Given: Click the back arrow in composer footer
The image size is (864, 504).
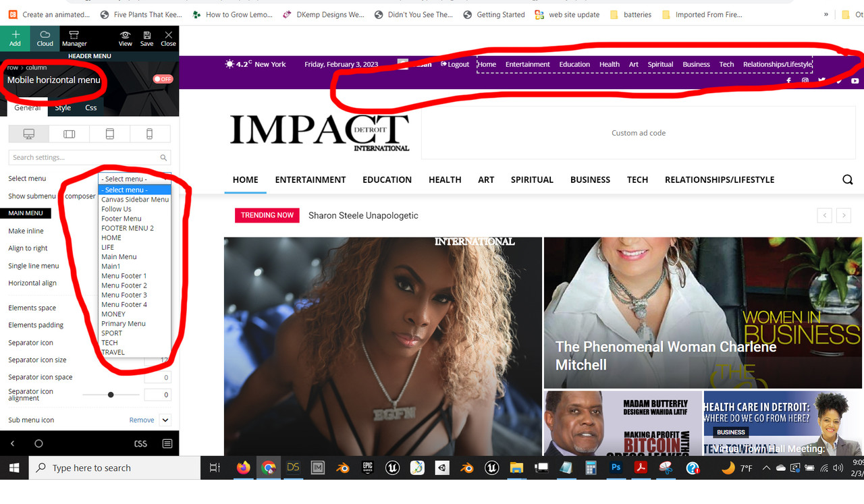Looking at the screenshot, I should click(12, 443).
